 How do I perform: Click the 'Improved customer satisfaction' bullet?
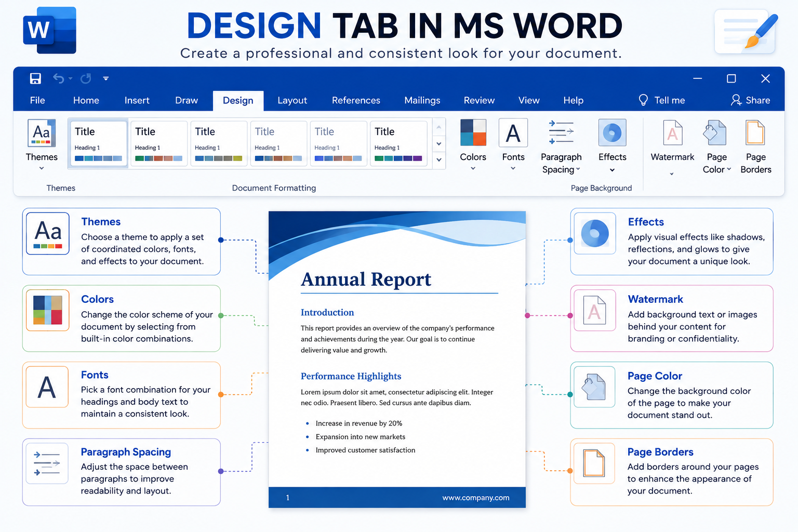pyautogui.click(x=365, y=450)
